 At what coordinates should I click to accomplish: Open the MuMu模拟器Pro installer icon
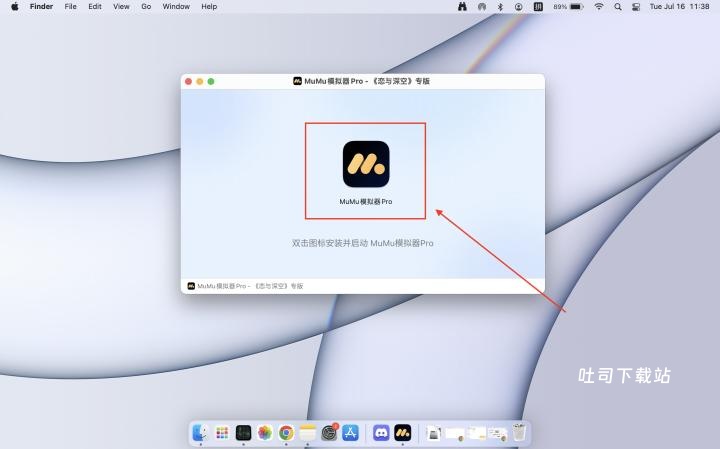click(366, 164)
